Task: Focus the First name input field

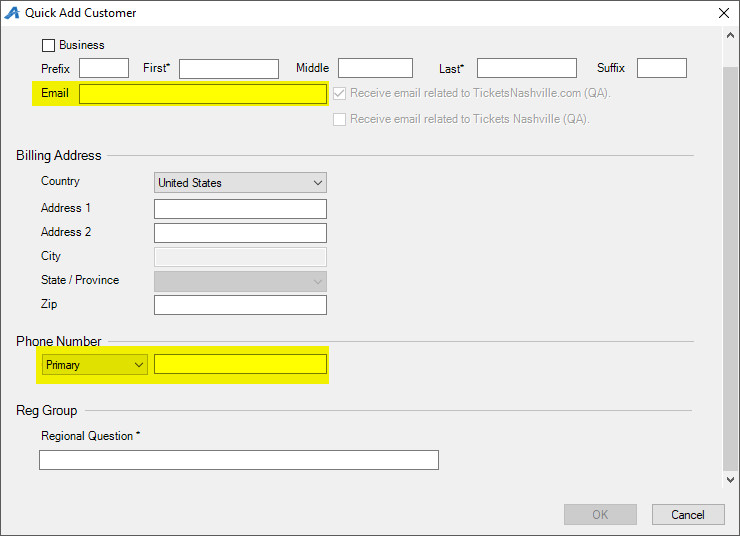Action: [x=229, y=68]
